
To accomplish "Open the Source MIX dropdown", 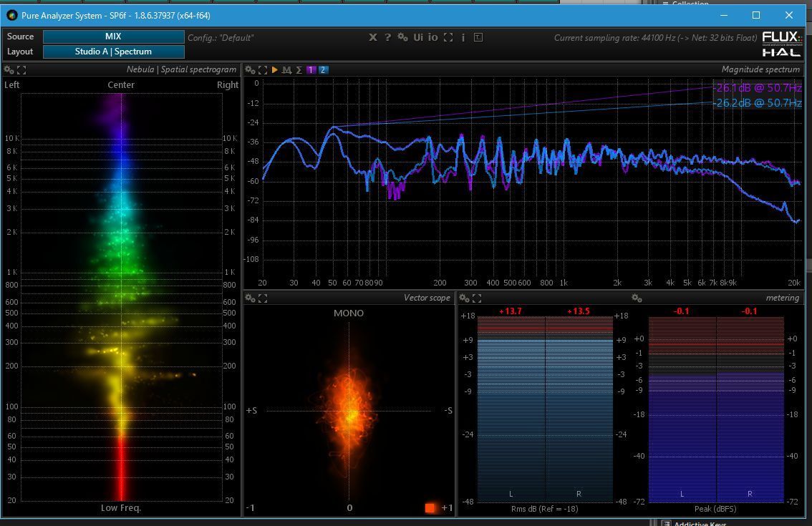I will pos(113,36).
